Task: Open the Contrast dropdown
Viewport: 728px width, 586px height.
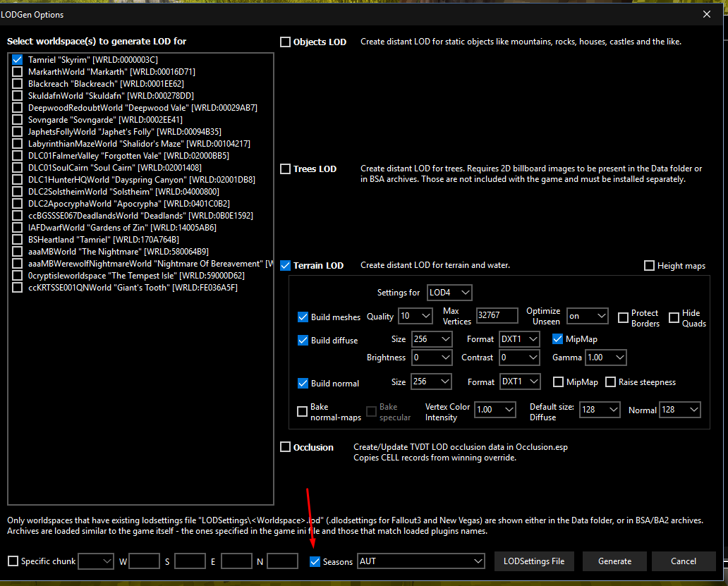Action: coord(519,358)
